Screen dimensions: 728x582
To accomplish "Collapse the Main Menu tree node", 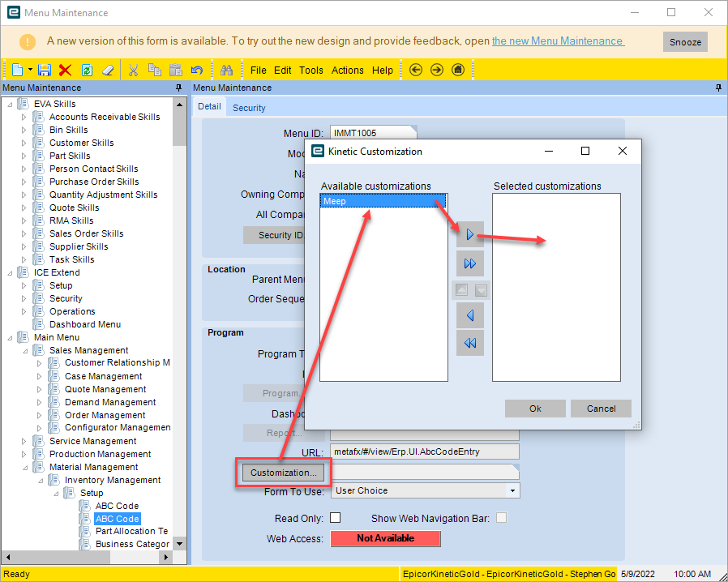I will point(10,338).
